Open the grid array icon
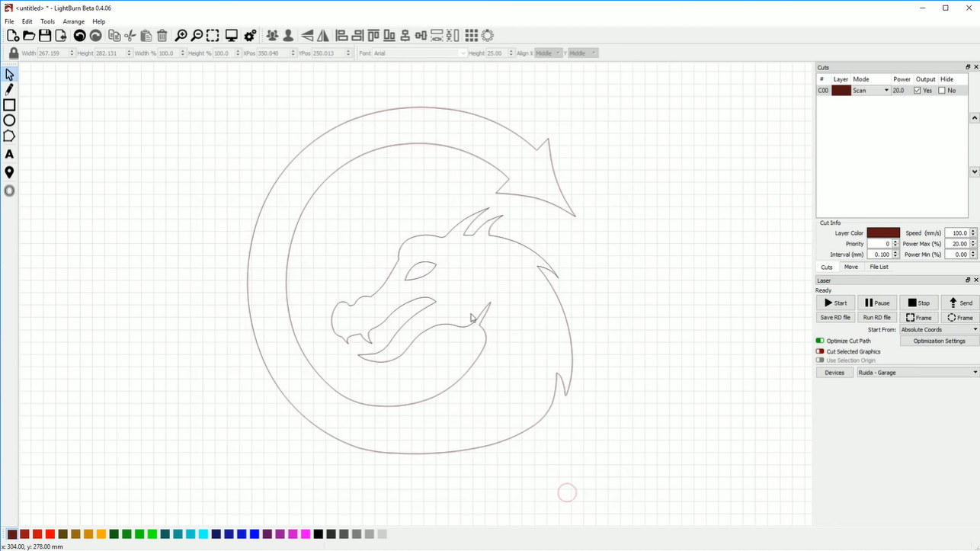The width and height of the screenshot is (980, 551). point(472,36)
